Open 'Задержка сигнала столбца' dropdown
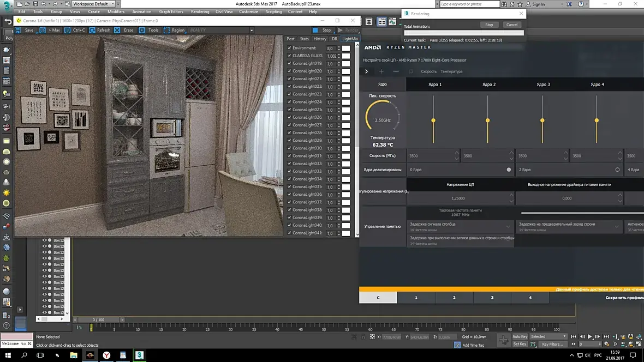Image resolution: width=644 pixels, height=362 pixels. point(461,227)
